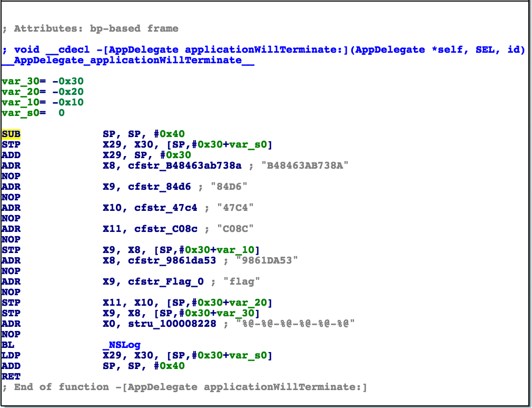The height and width of the screenshot is (408, 532).
Task: Click the BL branch mnemonic
Action: [8, 345]
